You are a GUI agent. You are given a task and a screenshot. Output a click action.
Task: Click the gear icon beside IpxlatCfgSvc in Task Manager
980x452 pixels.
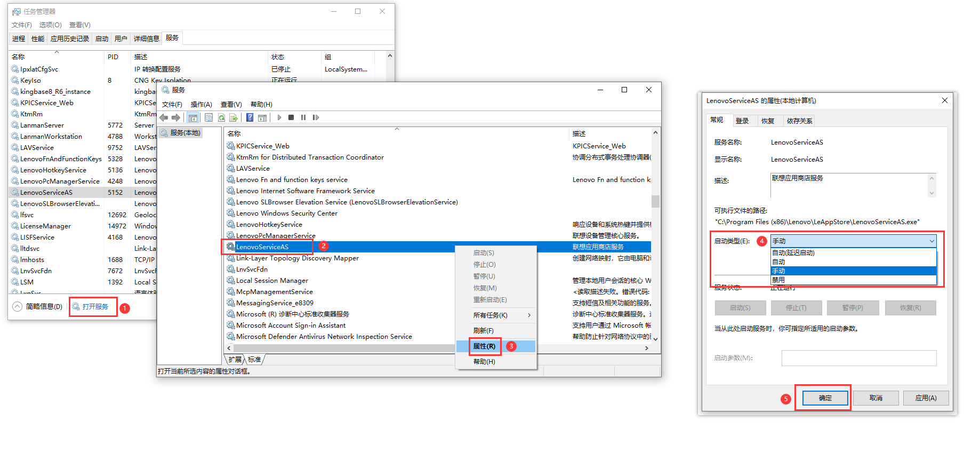pyautogui.click(x=15, y=69)
